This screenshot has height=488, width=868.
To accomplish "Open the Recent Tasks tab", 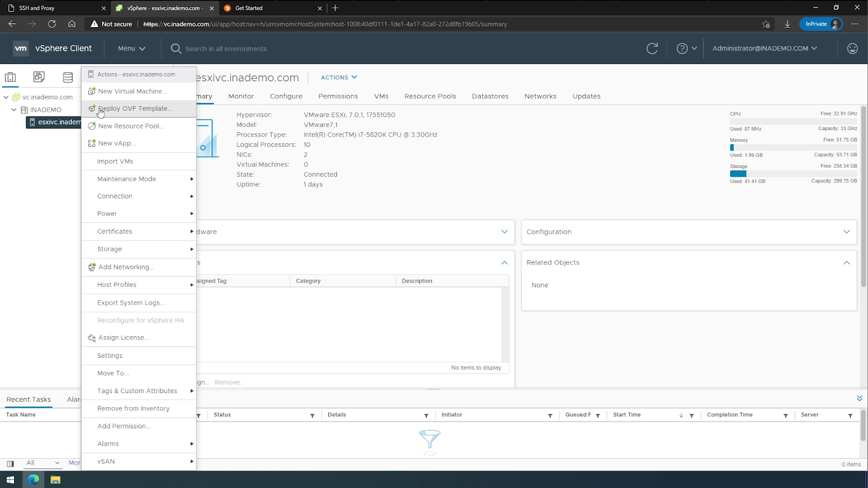I will tap(29, 400).
